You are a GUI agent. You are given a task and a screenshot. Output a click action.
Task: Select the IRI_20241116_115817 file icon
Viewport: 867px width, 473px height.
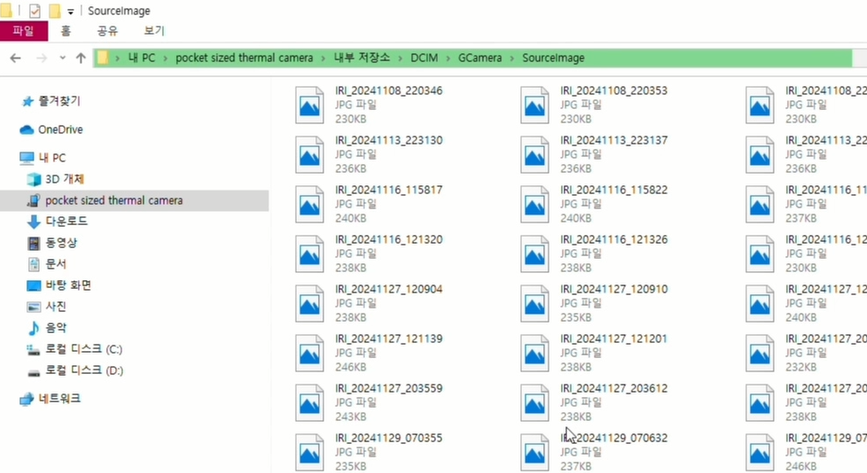pos(310,205)
